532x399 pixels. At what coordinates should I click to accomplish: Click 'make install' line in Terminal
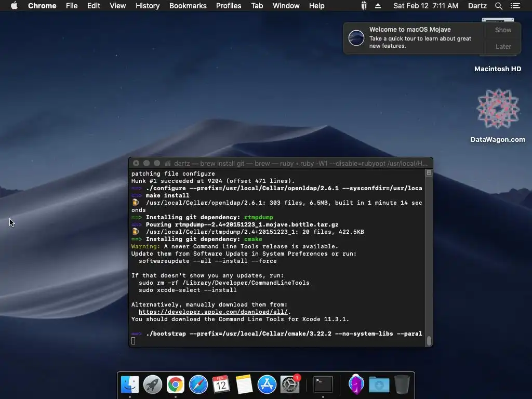click(167, 195)
